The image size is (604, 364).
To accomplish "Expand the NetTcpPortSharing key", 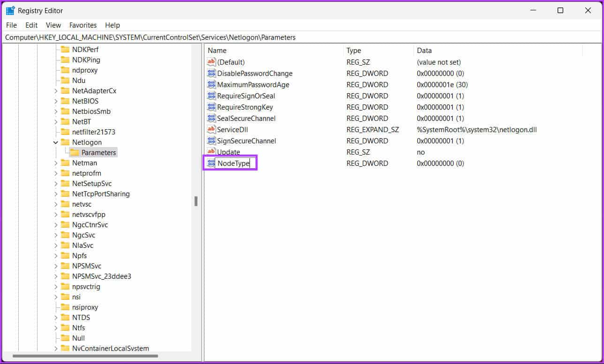I will [56, 193].
